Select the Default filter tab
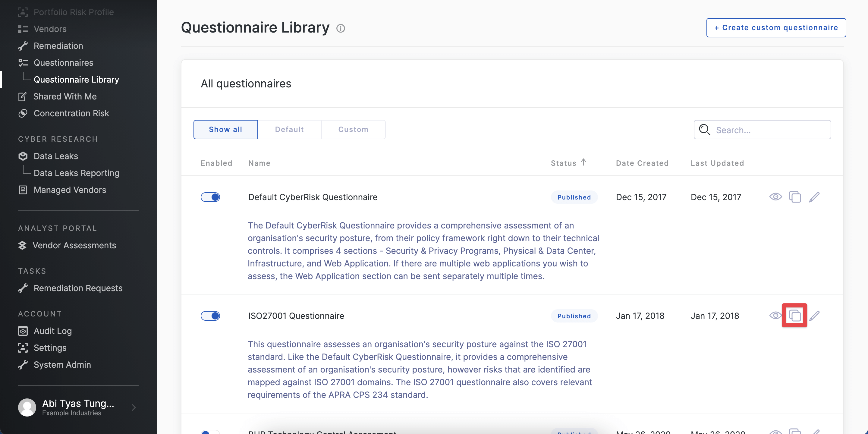This screenshot has width=868, height=434. click(x=289, y=129)
